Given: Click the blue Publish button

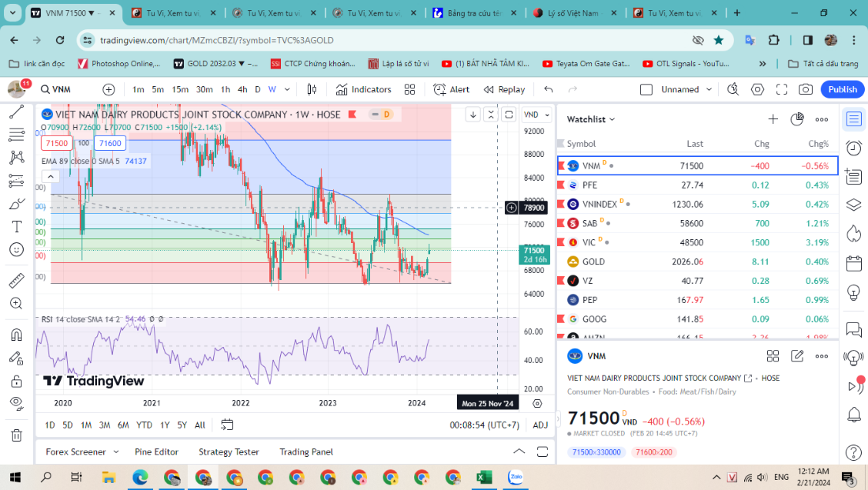Looking at the screenshot, I should (842, 90).
